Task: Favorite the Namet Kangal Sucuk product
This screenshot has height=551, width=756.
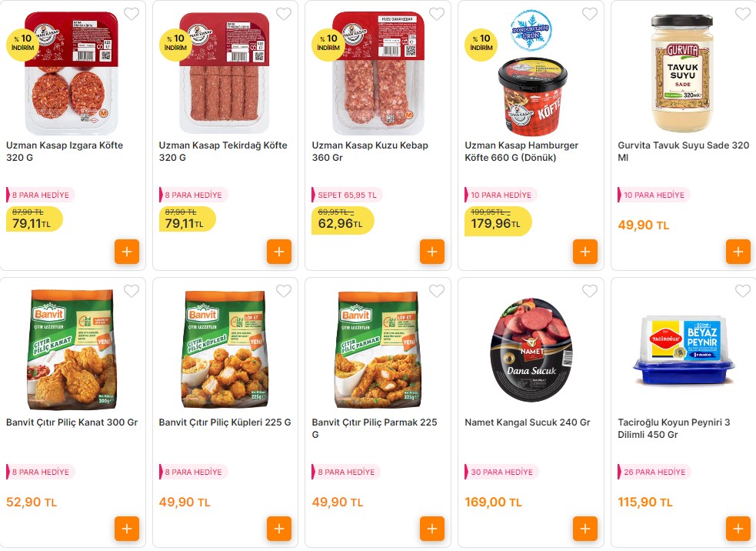Action: [x=590, y=291]
